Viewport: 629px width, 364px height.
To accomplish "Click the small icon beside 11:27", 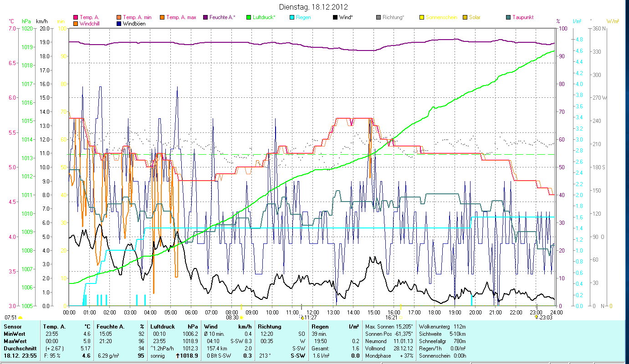I will tap(302, 317).
